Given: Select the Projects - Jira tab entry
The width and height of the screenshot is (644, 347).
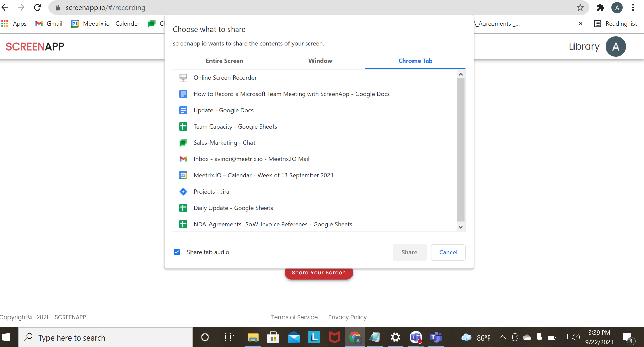Looking at the screenshot, I should pos(211,192).
